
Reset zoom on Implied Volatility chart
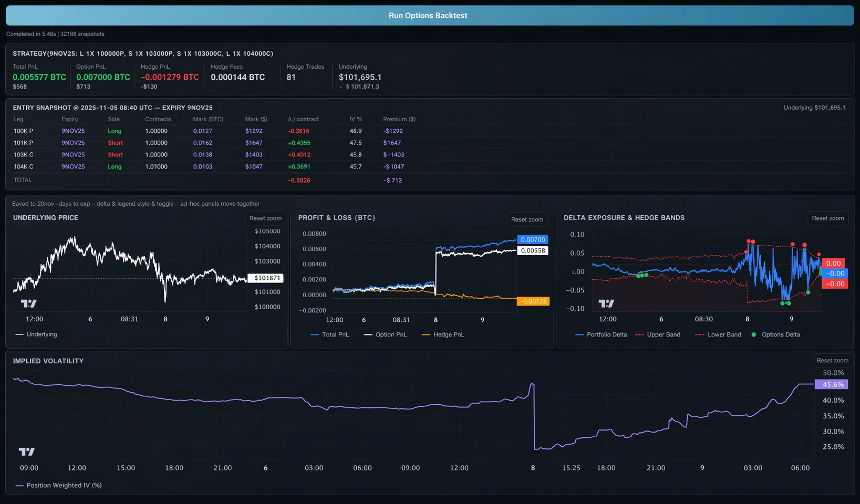pyautogui.click(x=832, y=360)
